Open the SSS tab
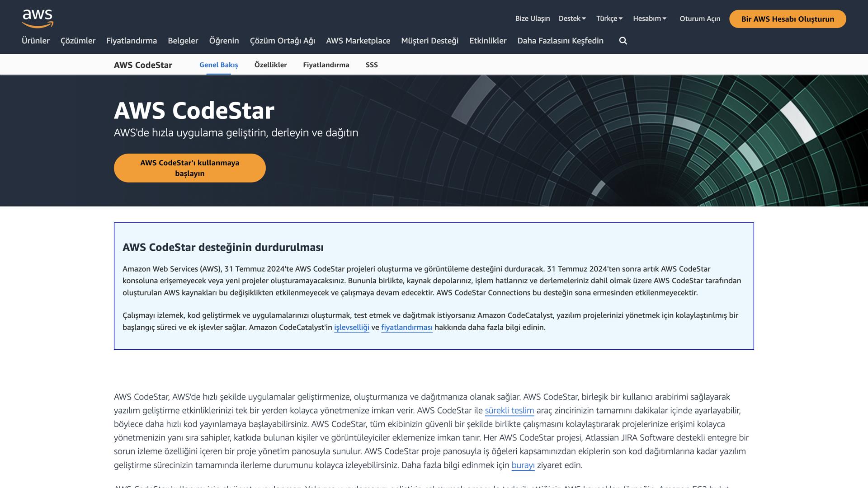Screen dimensions: 868x488 coord(372,65)
